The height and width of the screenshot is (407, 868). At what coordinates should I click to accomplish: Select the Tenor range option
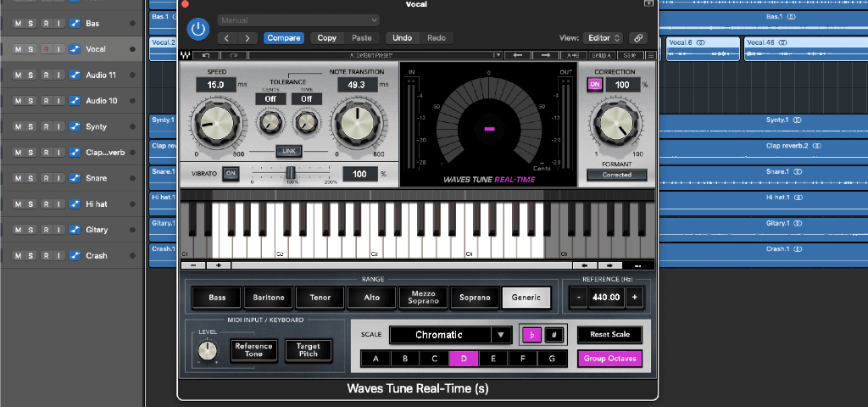pyautogui.click(x=320, y=298)
